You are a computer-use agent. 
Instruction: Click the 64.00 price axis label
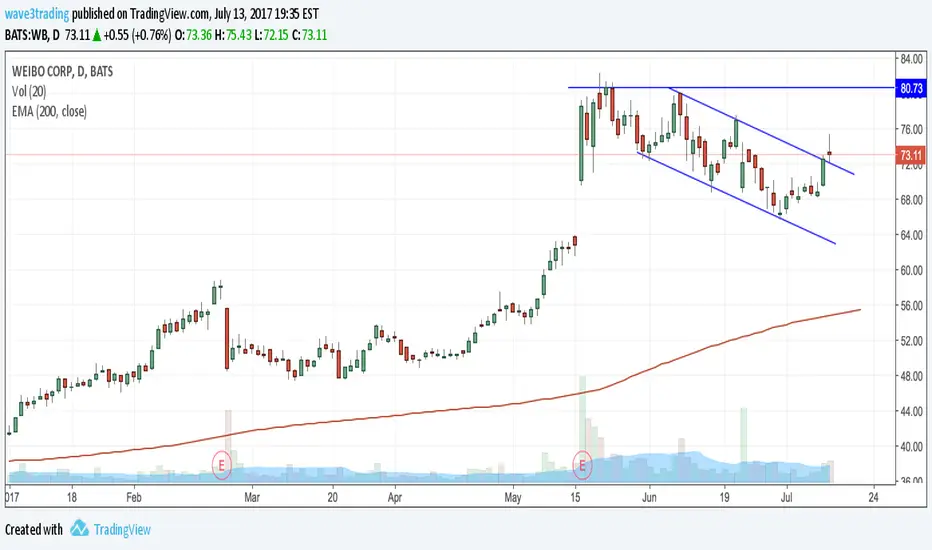(x=911, y=235)
